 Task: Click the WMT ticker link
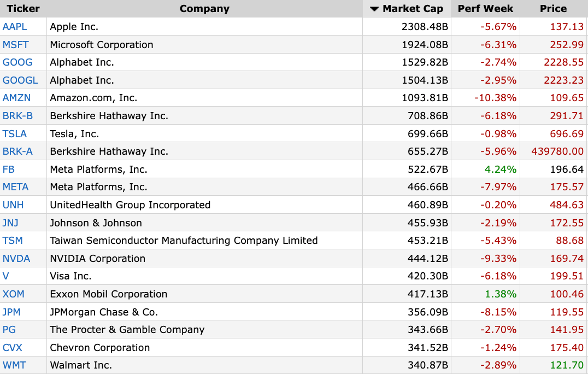[x=14, y=365]
